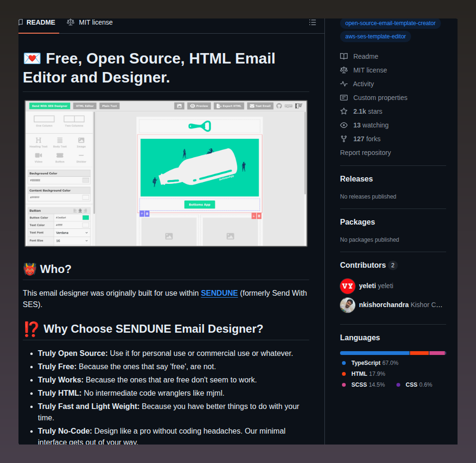Open the aws-ses-template-editor topic tag
The width and height of the screenshot is (476, 463).
tap(375, 36)
